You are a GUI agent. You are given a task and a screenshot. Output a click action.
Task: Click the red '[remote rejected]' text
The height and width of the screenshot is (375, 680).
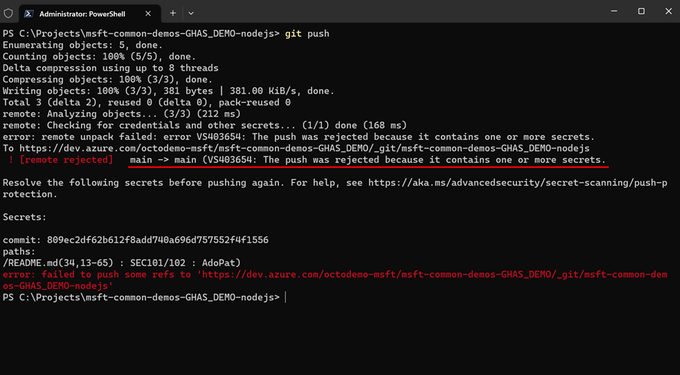coord(66,160)
